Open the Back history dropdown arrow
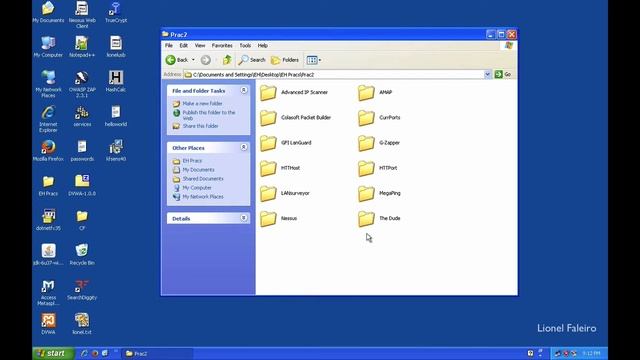The width and height of the screenshot is (640, 360). [x=193, y=60]
